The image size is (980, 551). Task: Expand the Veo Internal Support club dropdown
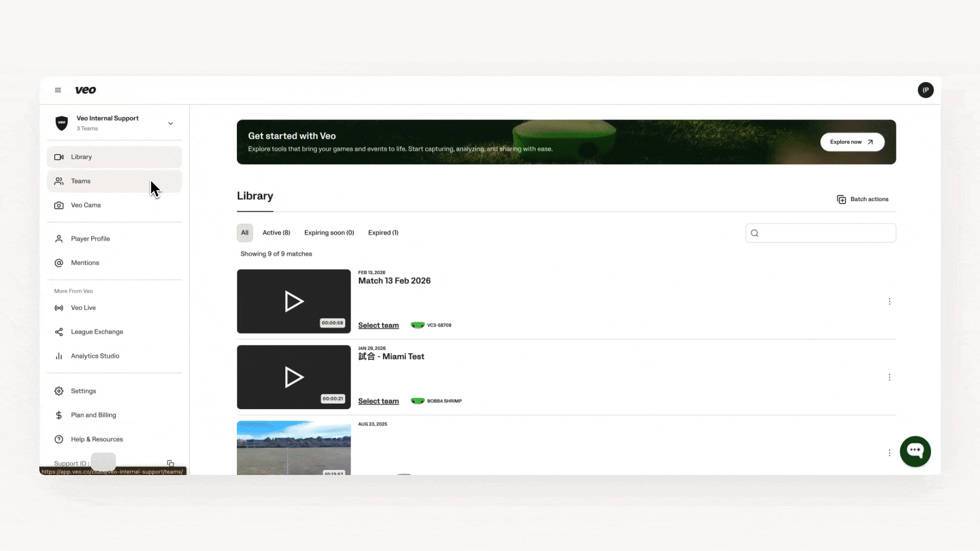click(x=170, y=123)
